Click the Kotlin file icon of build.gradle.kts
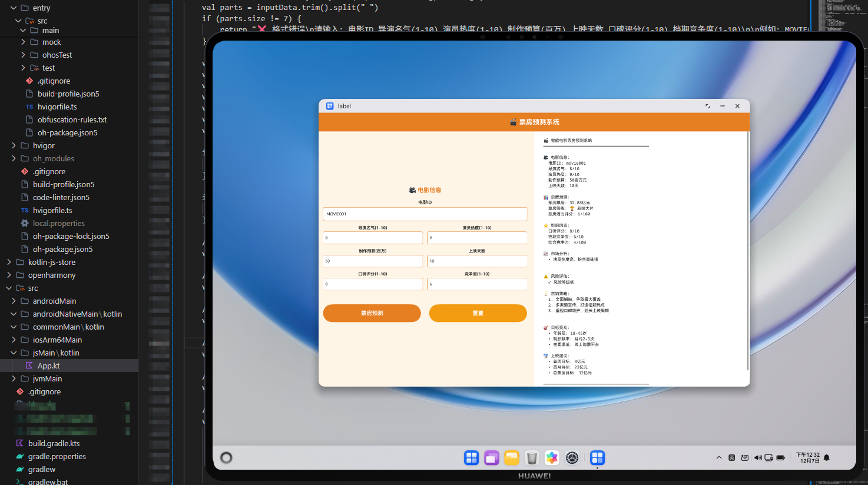 (x=20, y=443)
